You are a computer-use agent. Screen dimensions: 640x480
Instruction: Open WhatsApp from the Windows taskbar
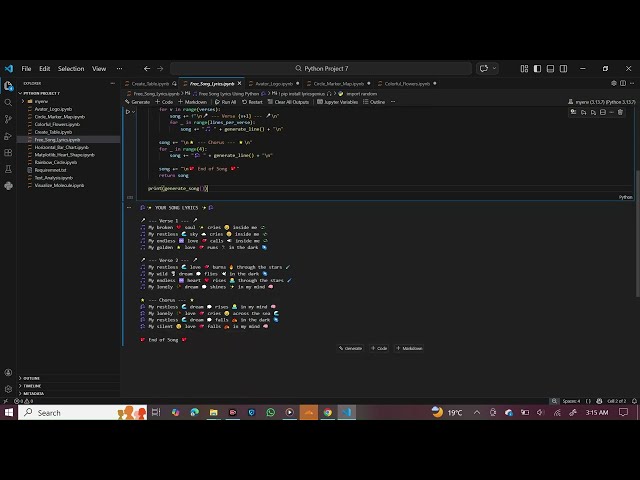[271, 413]
